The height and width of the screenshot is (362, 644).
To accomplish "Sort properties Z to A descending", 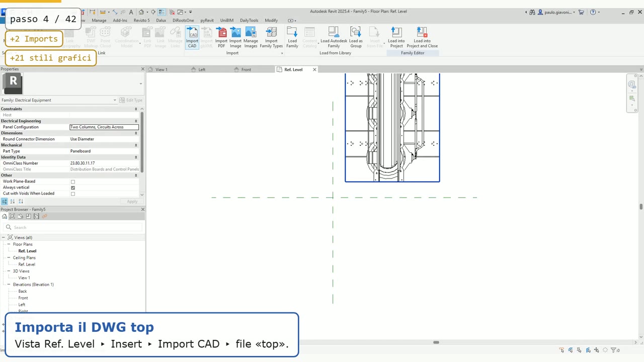I will pyautogui.click(x=21, y=201).
